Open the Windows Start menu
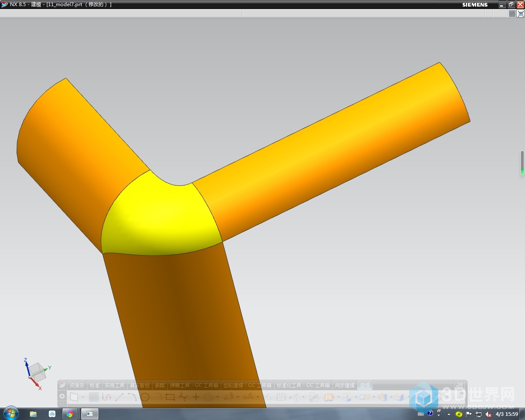The width and height of the screenshot is (525, 420). [11, 413]
